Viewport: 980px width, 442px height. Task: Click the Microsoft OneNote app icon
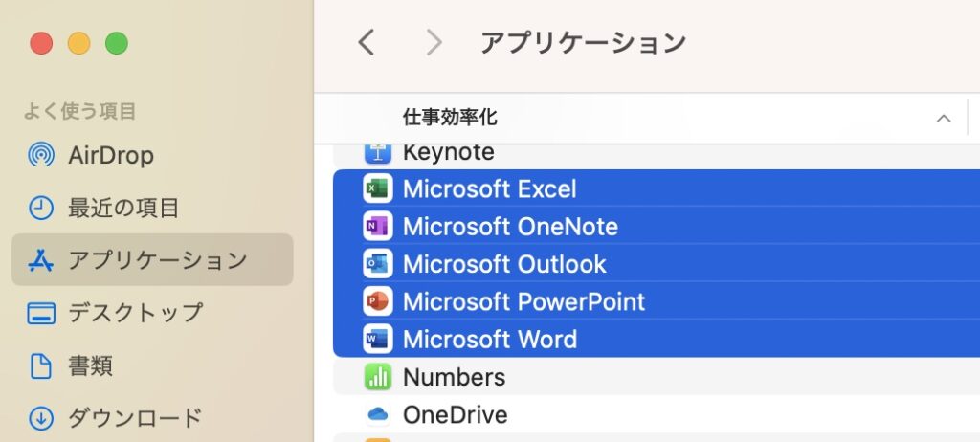tap(378, 227)
